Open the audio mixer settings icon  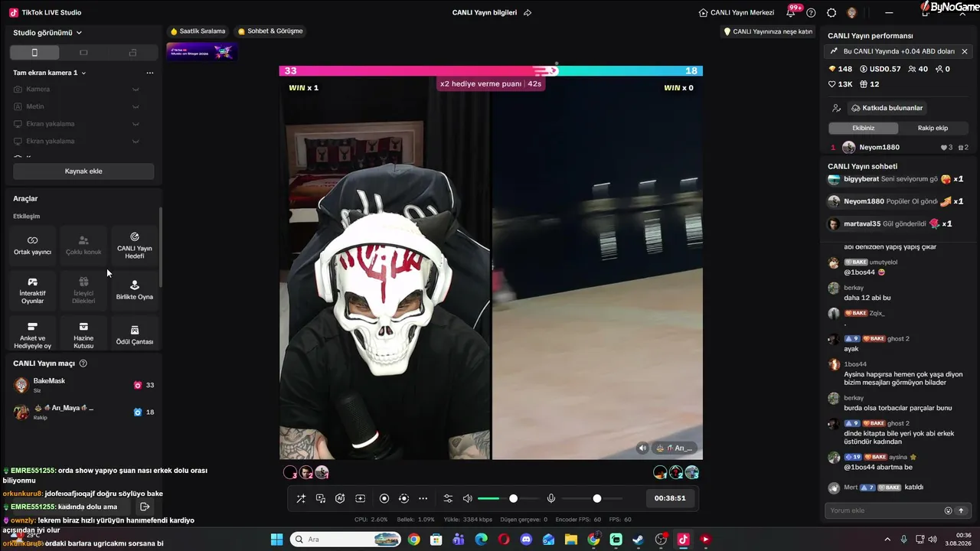click(x=448, y=499)
